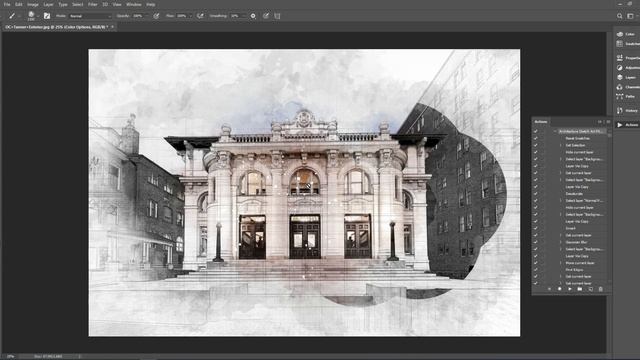
Task: Expand the Gaussian Blur step details
Action: click(561, 242)
